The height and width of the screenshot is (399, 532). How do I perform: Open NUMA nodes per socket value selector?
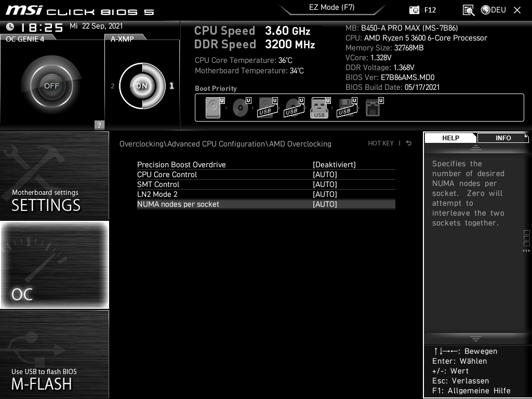tap(325, 204)
